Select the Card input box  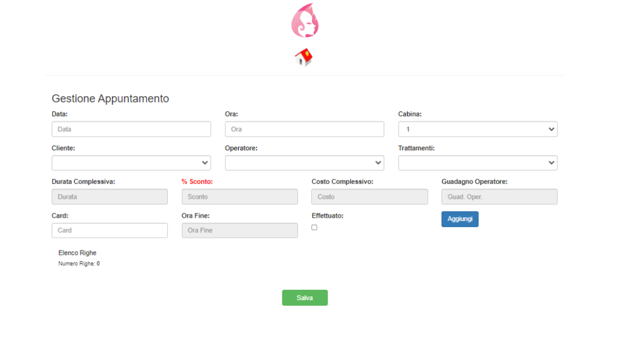click(x=109, y=230)
